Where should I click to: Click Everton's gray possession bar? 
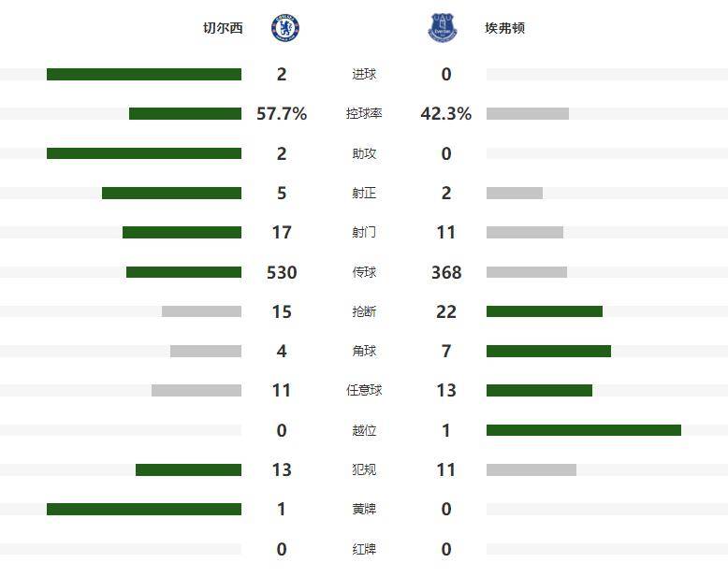pyautogui.click(x=528, y=114)
